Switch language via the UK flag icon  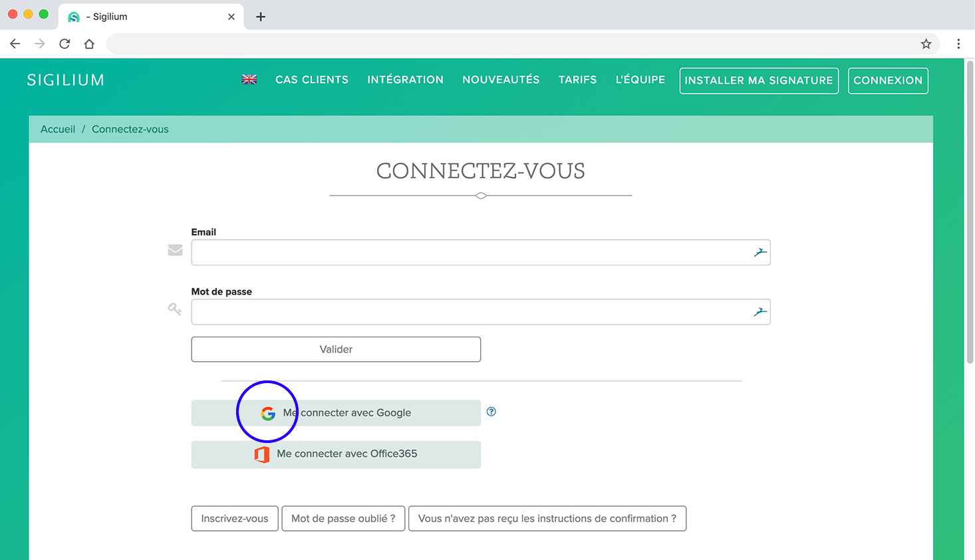[249, 80]
